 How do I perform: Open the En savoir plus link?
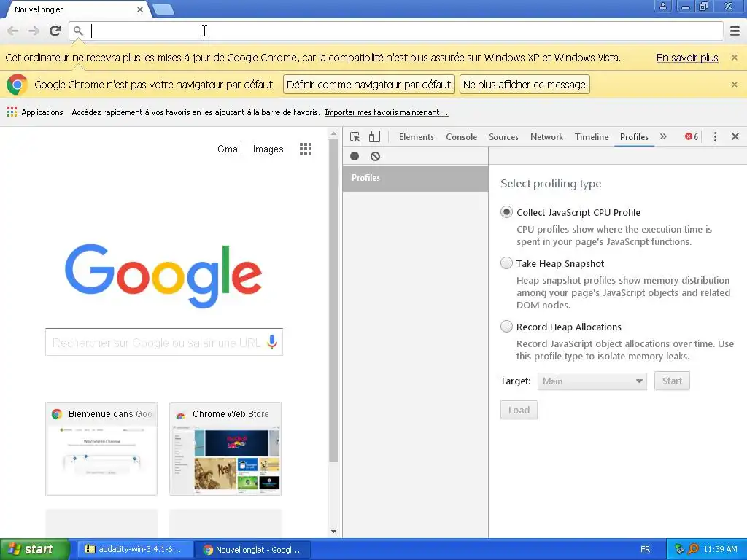click(687, 58)
